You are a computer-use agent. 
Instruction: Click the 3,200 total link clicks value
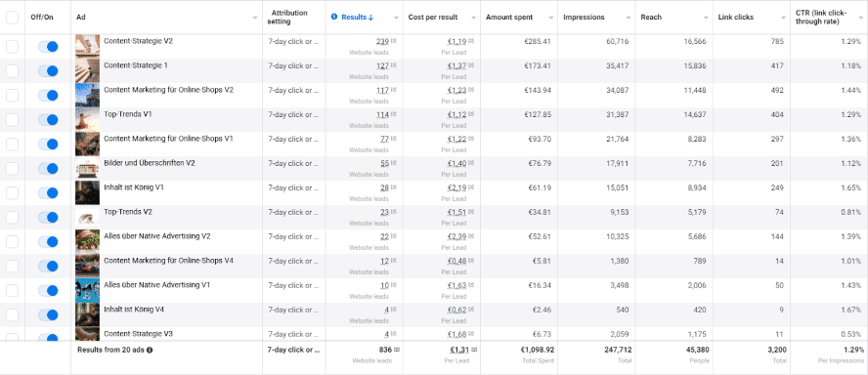click(x=777, y=350)
